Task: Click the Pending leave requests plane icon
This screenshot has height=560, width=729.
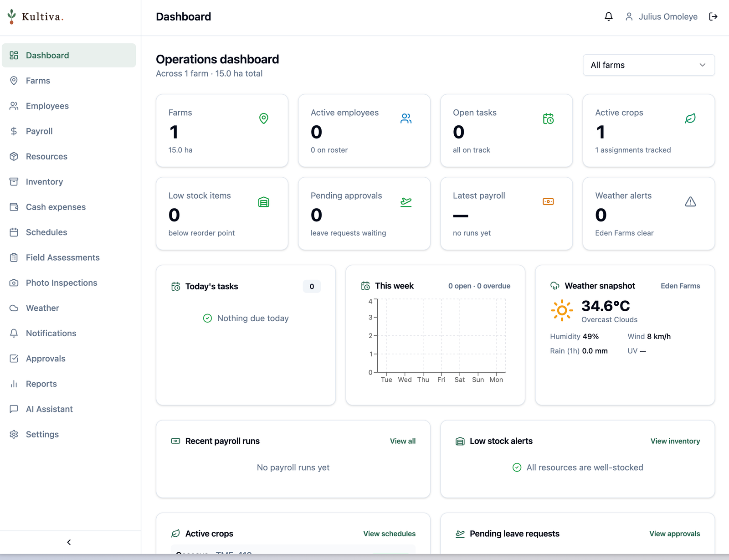Action: (460, 534)
